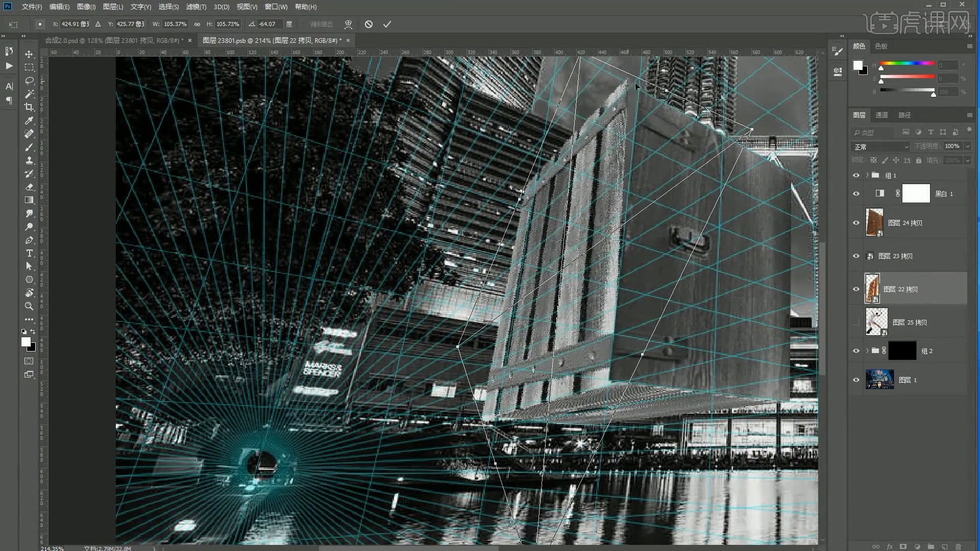The image size is (980, 551).
Task: Open the fill 填充 dropdown arrow
Action: (967, 160)
